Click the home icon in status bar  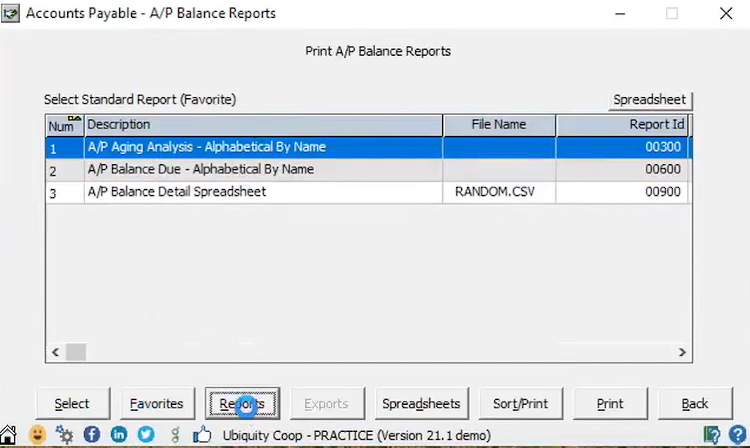(8, 435)
